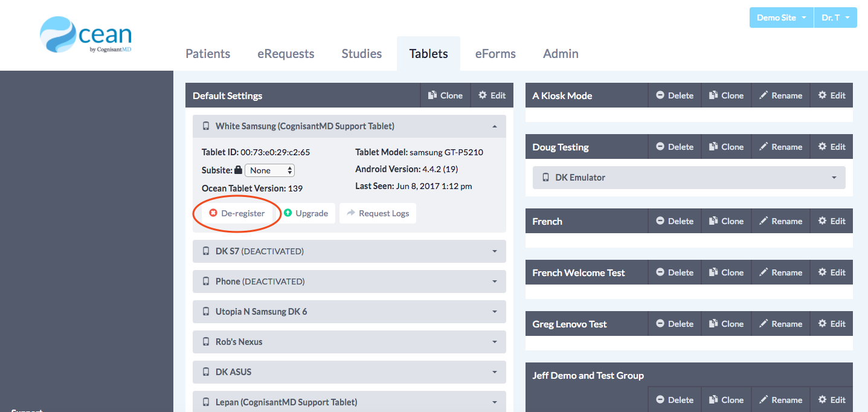Screen dimensions: 868x412
Task: Go to the Admin tab
Action: point(561,54)
